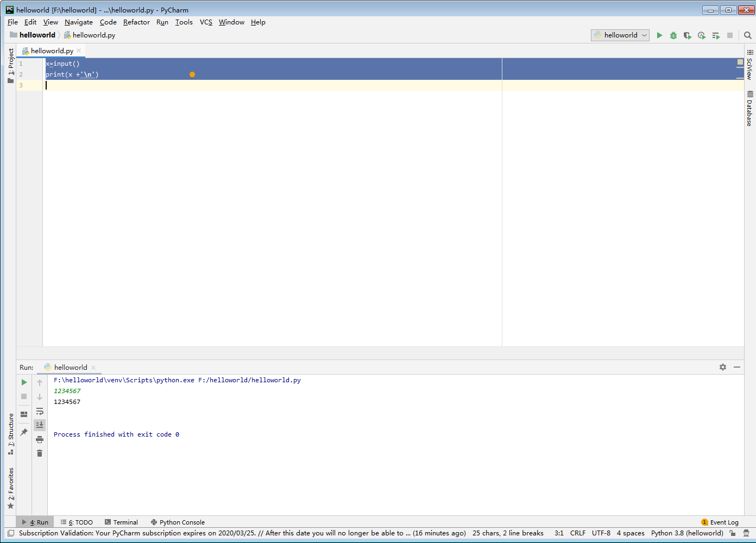756x543 pixels.
Task: Open the Terminal tool tab
Action: (121, 522)
